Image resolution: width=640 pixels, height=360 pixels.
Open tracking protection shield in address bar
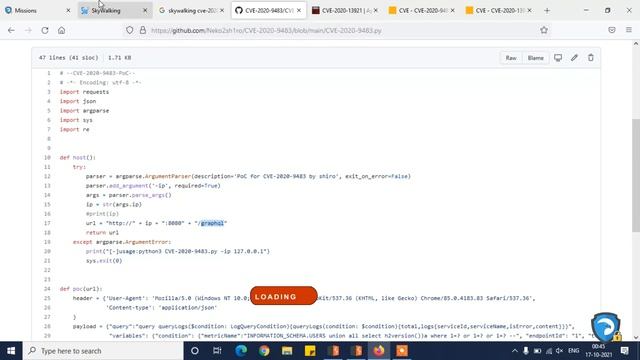[x=129, y=30]
